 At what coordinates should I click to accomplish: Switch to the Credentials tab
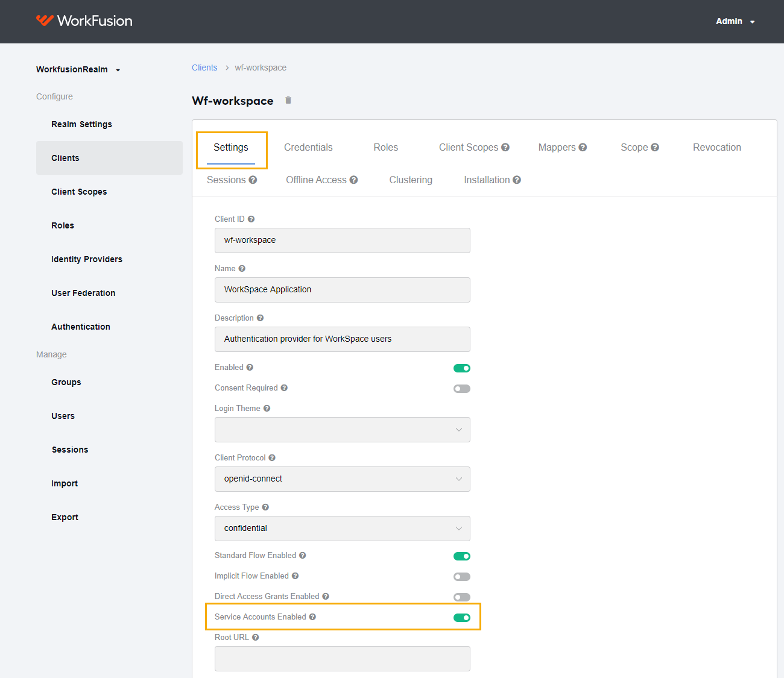[x=308, y=148]
